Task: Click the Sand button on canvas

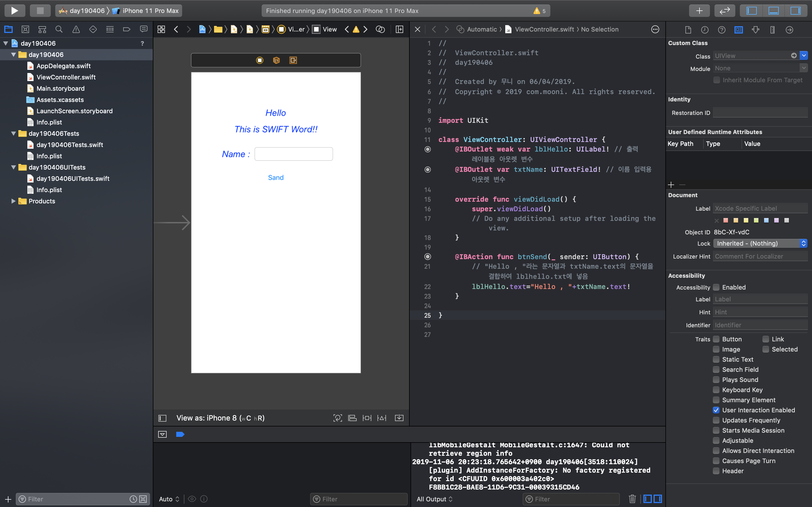Action: (x=275, y=178)
